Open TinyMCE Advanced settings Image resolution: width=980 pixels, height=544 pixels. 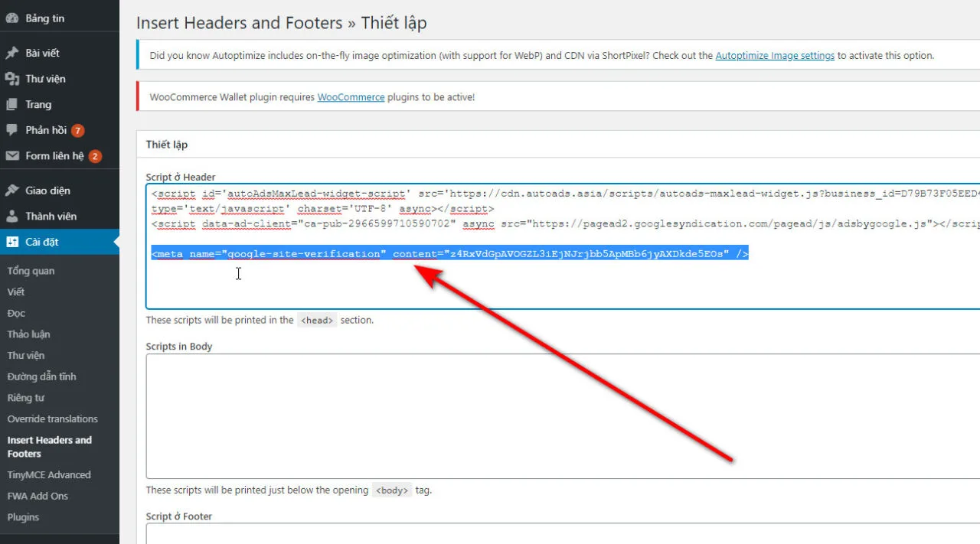tap(49, 475)
